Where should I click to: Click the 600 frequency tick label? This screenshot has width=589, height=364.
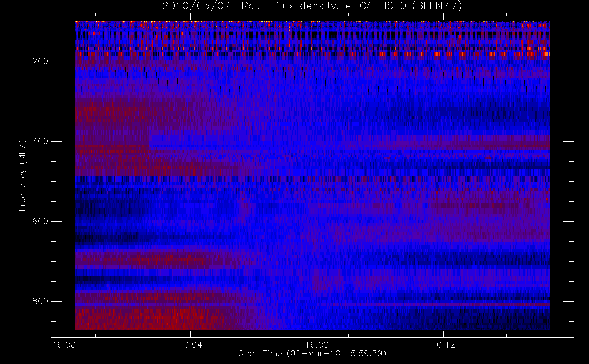point(40,221)
